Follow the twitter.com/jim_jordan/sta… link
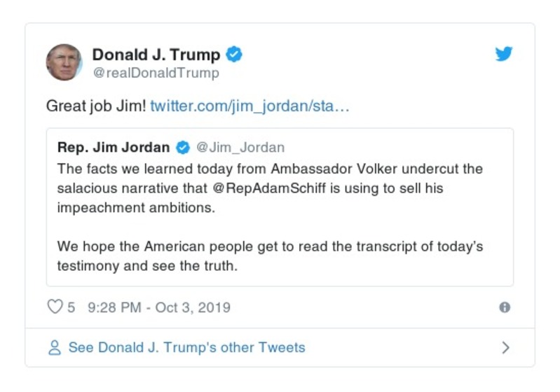 pos(250,106)
